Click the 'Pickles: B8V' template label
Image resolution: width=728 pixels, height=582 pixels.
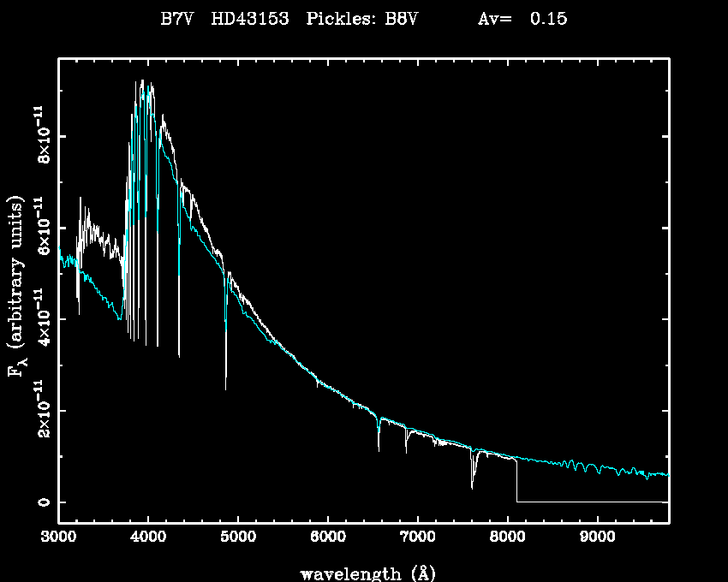(361, 18)
